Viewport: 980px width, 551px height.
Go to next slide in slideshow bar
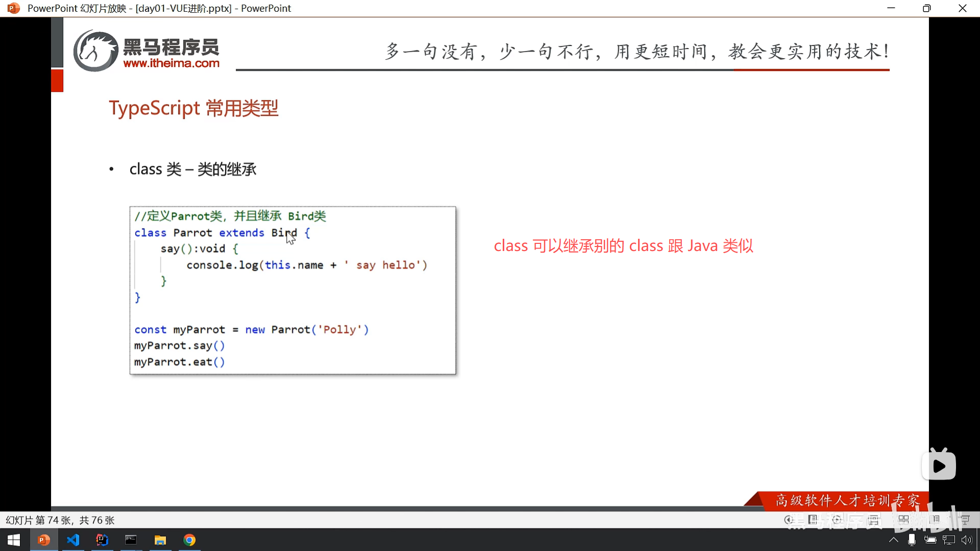(837, 520)
